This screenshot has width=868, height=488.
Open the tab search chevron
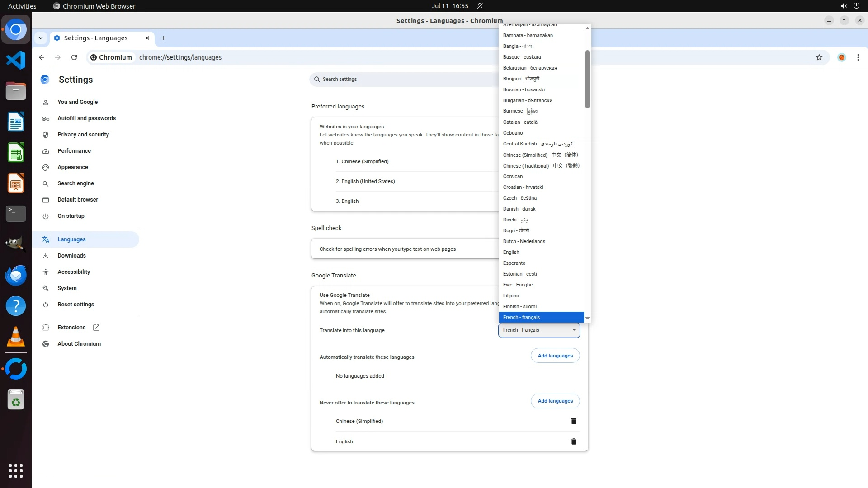pos(41,38)
